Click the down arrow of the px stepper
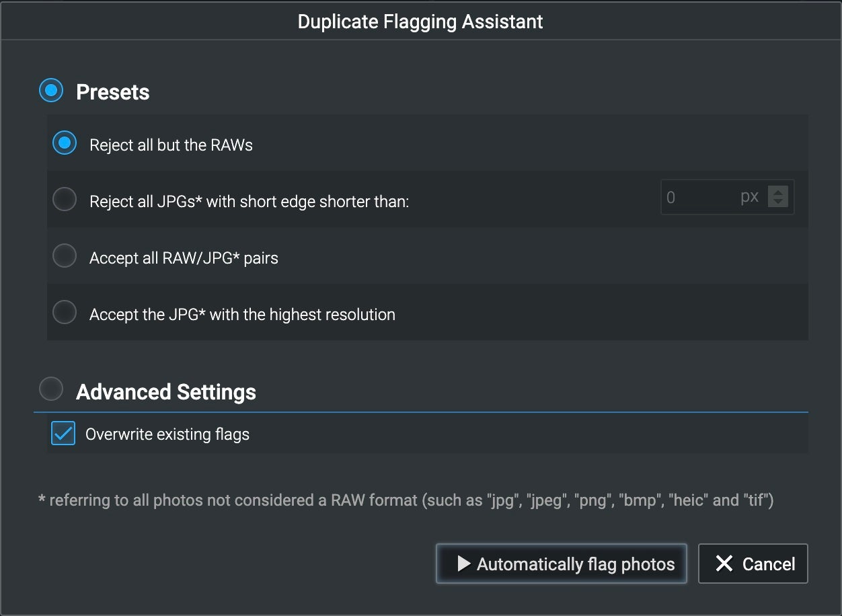The image size is (842, 616). pos(778,202)
